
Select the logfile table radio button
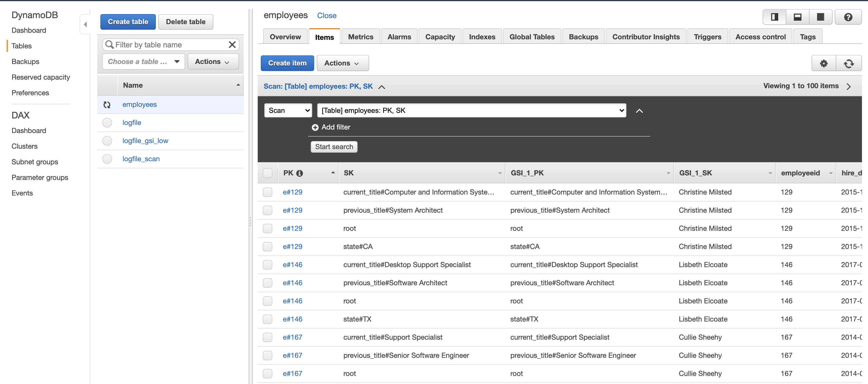click(x=107, y=123)
